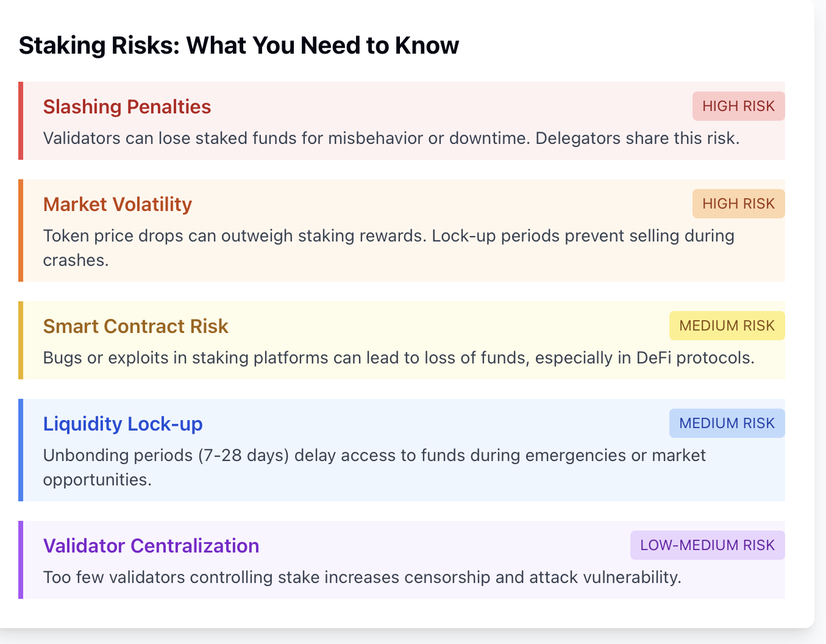Click the orange accent bar on Market Volatility
The height and width of the screenshot is (644, 826).
(21, 231)
